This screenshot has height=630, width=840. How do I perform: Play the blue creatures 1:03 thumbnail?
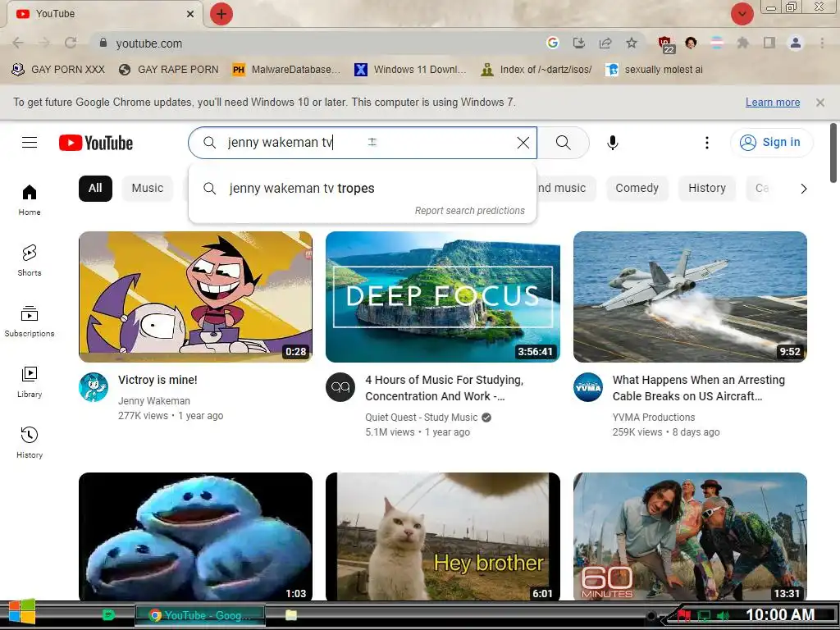coord(195,536)
